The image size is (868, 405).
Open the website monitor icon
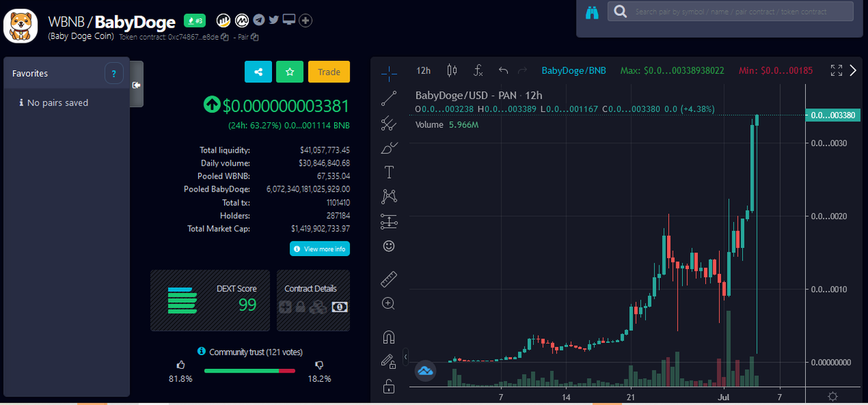click(289, 20)
